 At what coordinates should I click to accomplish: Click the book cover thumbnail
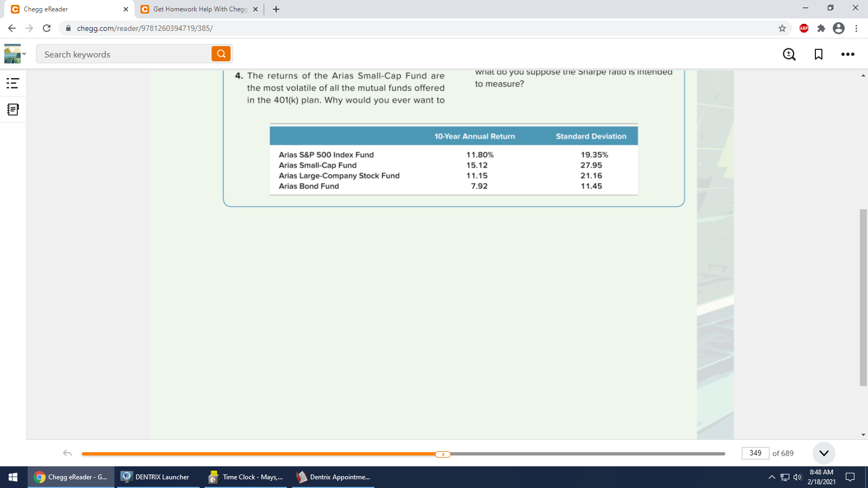point(12,54)
